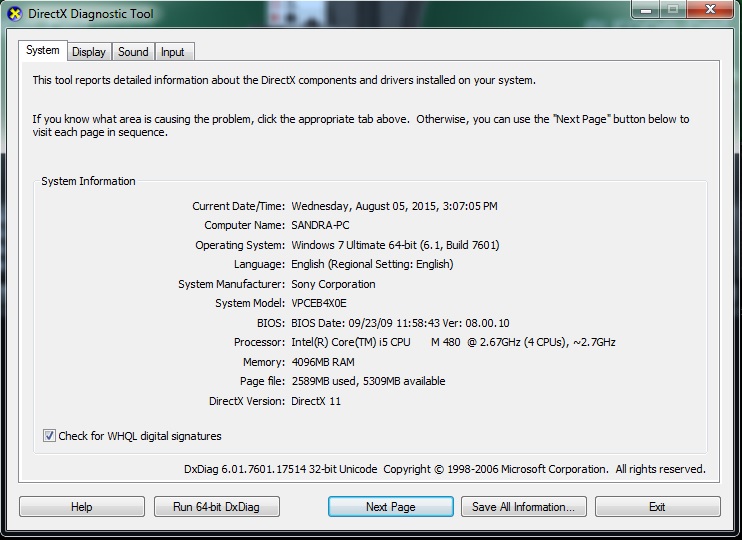Screen dimensions: 742x540
Task: Switch to the Display tab
Action: (x=89, y=52)
